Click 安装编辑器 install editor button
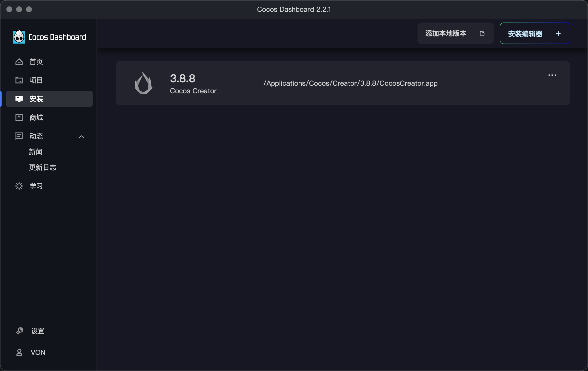 (x=535, y=33)
